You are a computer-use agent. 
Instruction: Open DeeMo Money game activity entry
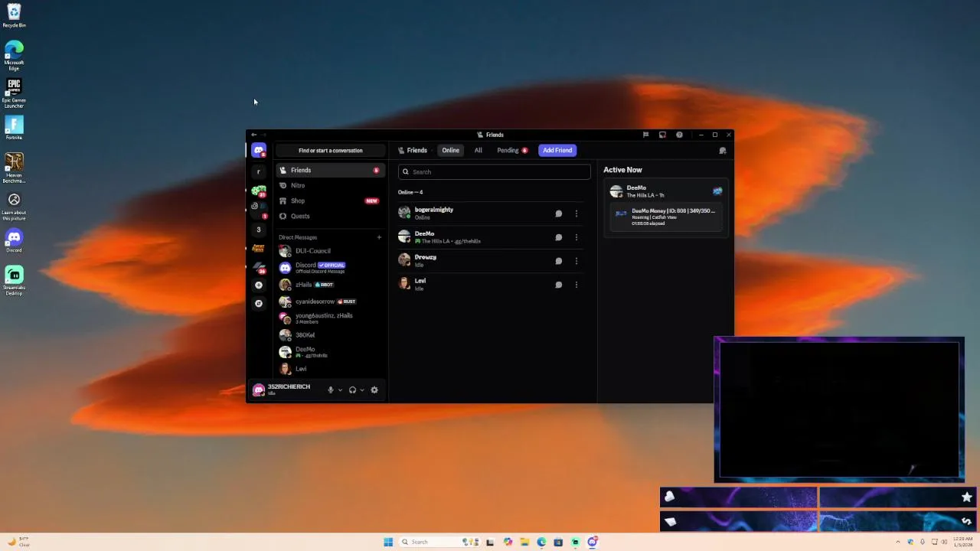pos(666,217)
